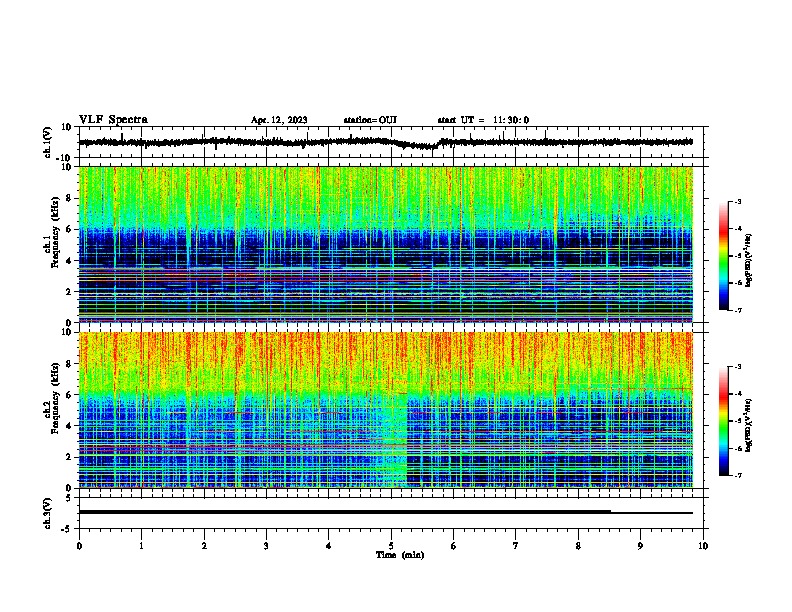Click the 'Time (min)' axis label
Screen dimensions: 792x612
[x=400, y=555]
